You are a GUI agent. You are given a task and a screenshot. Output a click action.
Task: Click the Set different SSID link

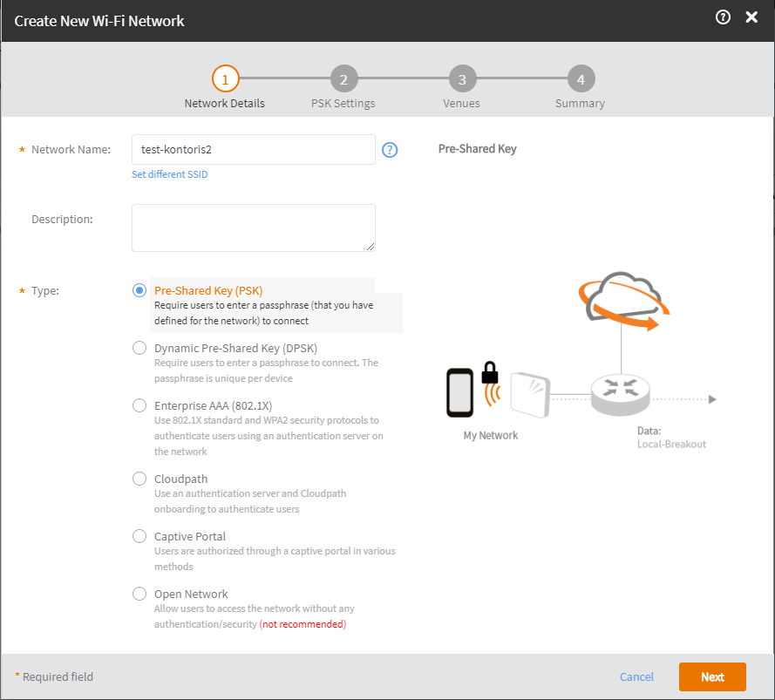pos(169,174)
